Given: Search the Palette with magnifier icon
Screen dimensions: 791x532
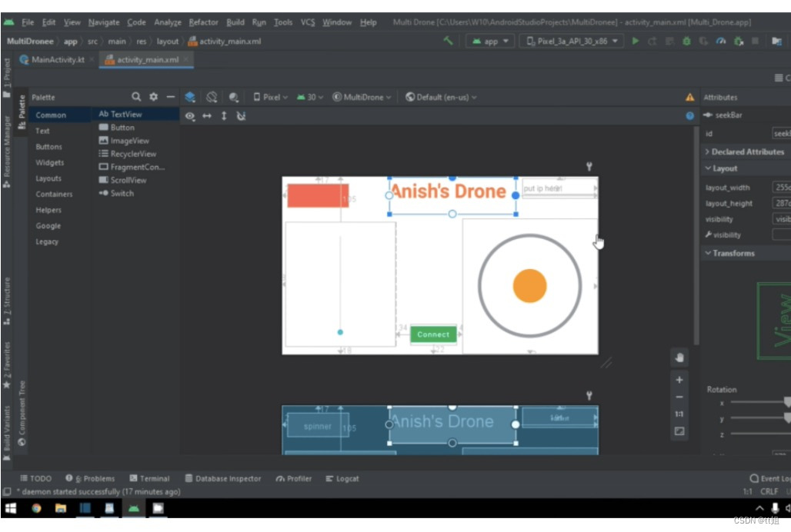Looking at the screenshot, I should pyautogui.click(x=136, y=97).
